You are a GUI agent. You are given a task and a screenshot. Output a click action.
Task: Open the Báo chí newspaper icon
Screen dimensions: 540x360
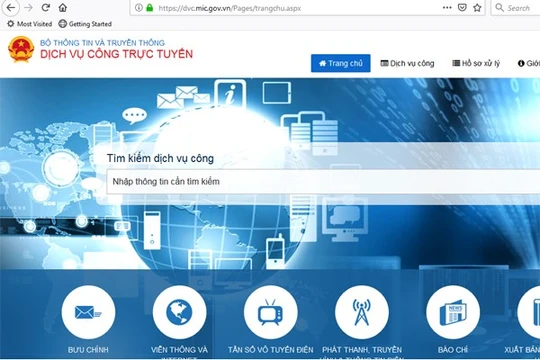tap(453, 312)
